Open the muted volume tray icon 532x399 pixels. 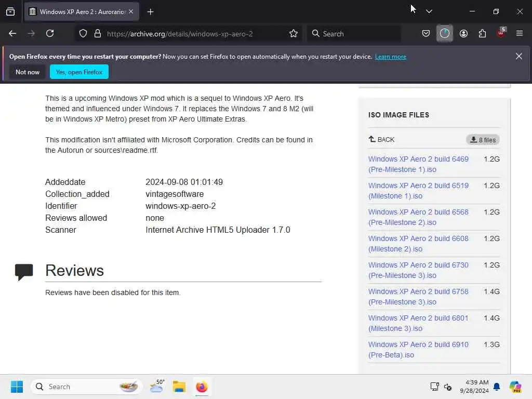448,387
